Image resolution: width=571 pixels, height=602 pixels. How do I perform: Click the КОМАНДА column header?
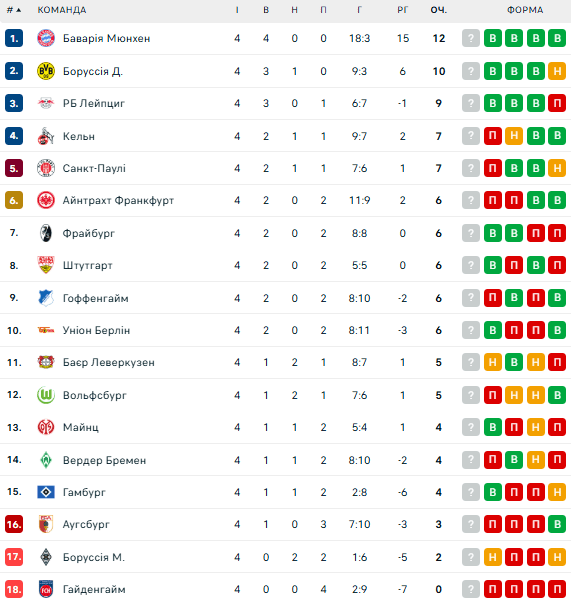click(x=62, y=10)
